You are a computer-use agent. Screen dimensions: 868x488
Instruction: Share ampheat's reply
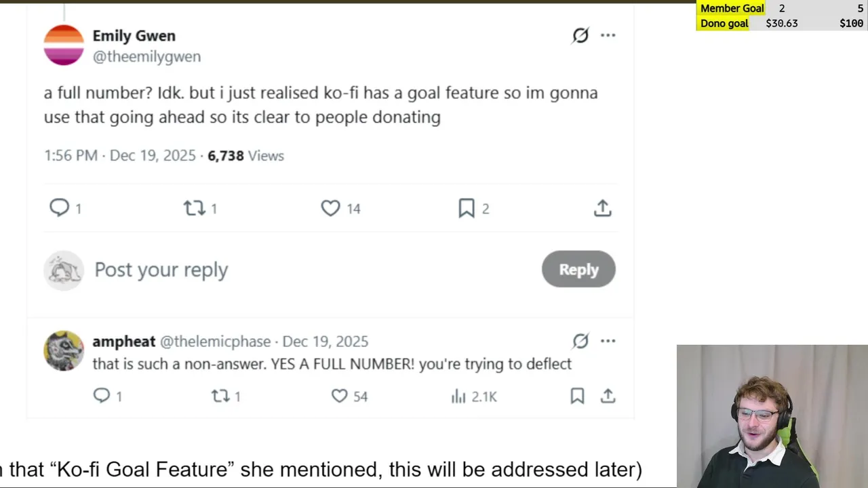(608, 396)
